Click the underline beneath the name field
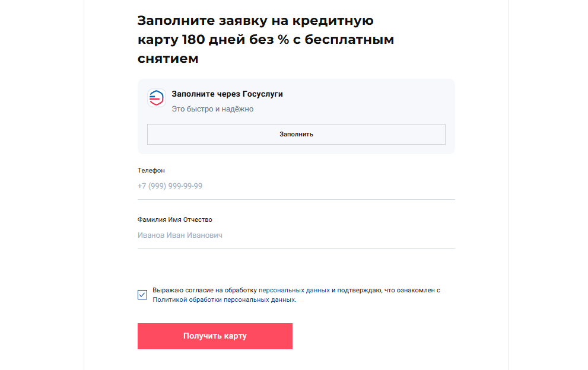Viewport: 588px width, 370px height. click(295, 248)
